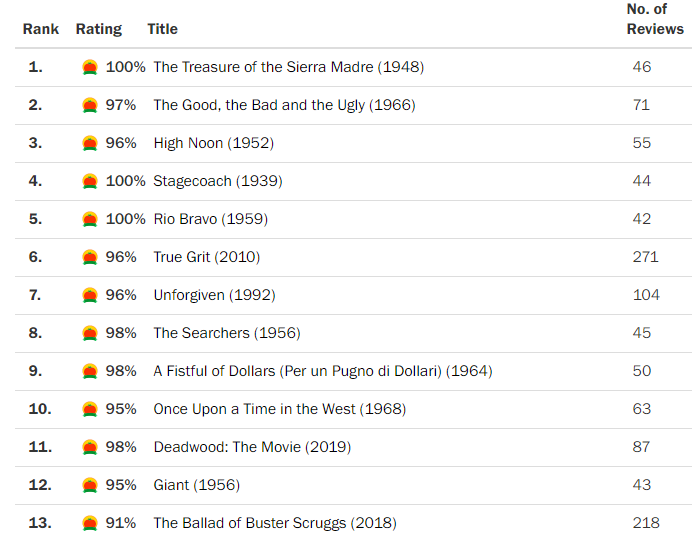This screenshot has width=692, height=533.
Task: Click the No. of Reviews column header
Action: (655, 19)
